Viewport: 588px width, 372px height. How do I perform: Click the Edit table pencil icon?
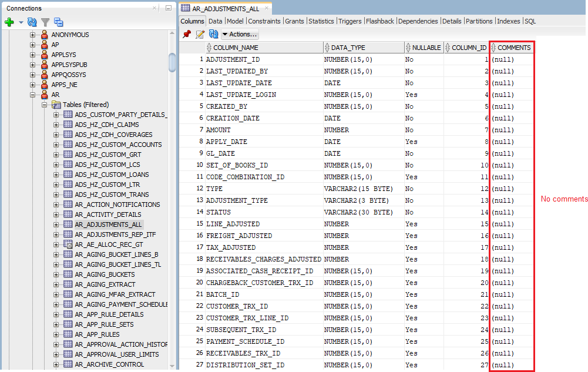coord(200,34)
